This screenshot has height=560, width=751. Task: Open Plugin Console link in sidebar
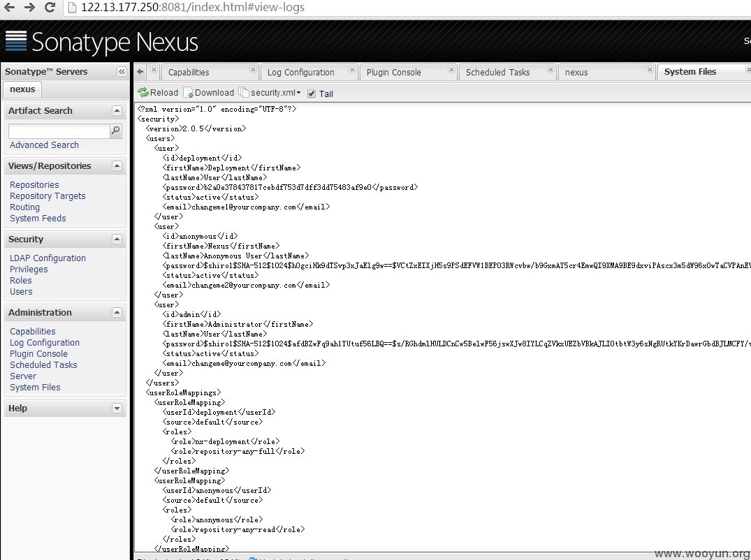click(x=38, y=354)
